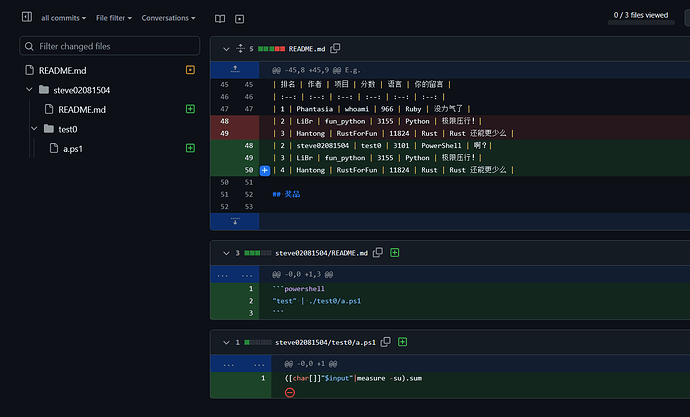Image resolution: width=690 pixels, height=417 pixels.
Task: Click the square dot icon beside book icon
Action: (x=239, y=19)
